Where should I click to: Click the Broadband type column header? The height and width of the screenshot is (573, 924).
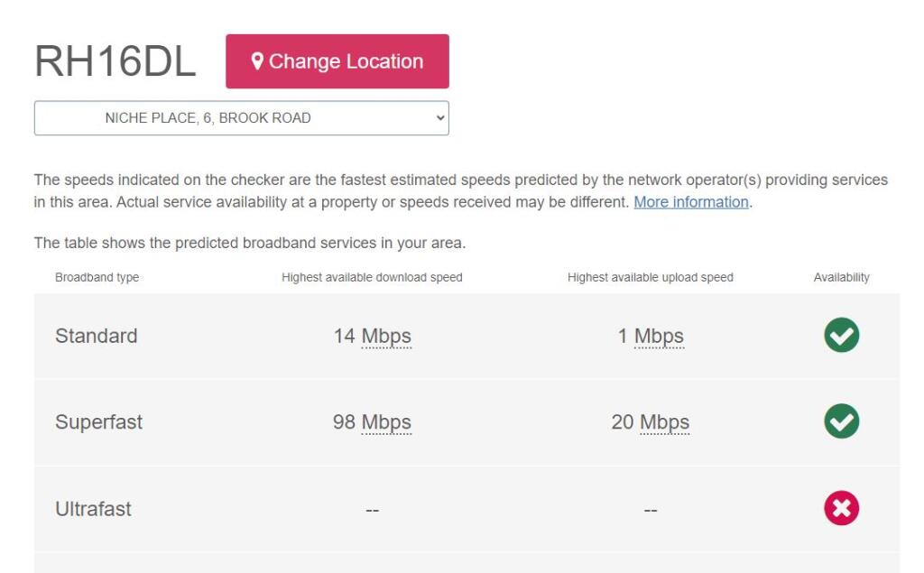click(97, 278)
